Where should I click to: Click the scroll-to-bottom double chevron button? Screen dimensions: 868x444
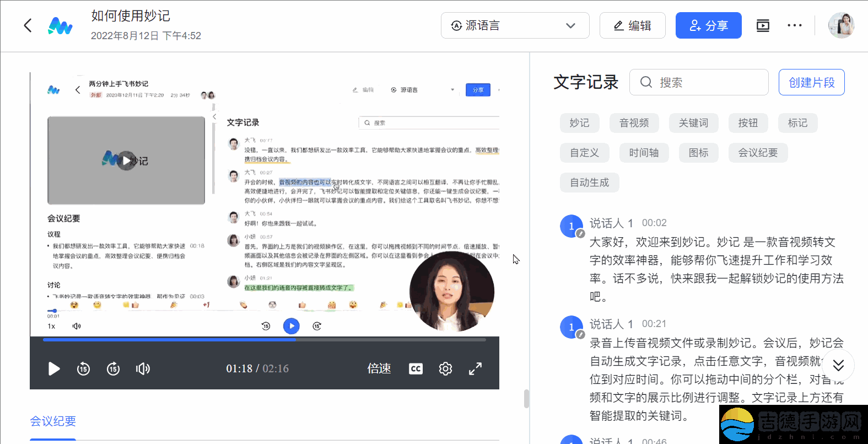[x=838, y=365]
